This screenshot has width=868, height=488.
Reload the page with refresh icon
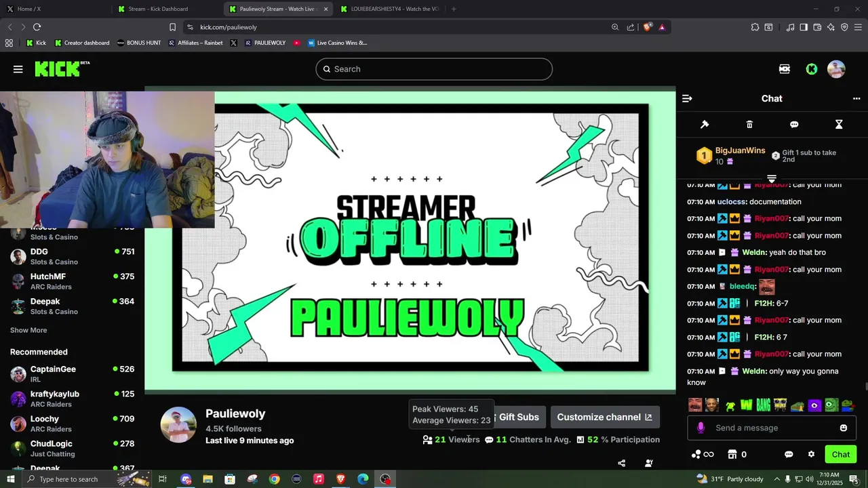coord(37,27)
